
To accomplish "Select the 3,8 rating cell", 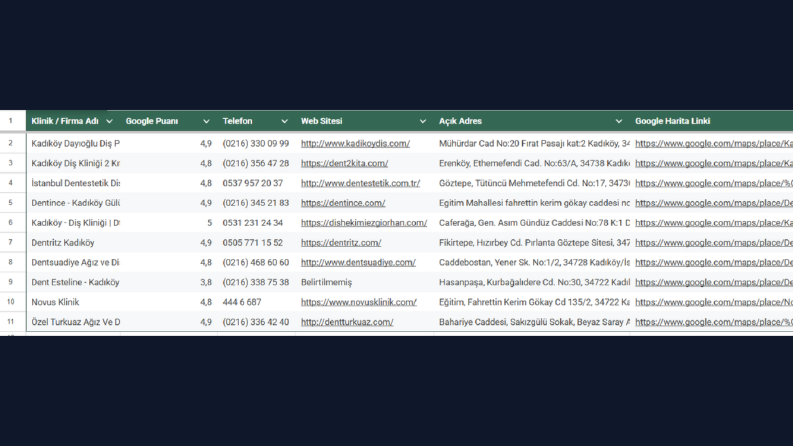I will (169, 282).
